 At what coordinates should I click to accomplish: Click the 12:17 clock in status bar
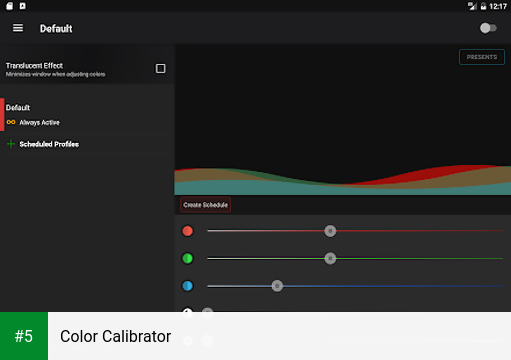pos(498,6)
